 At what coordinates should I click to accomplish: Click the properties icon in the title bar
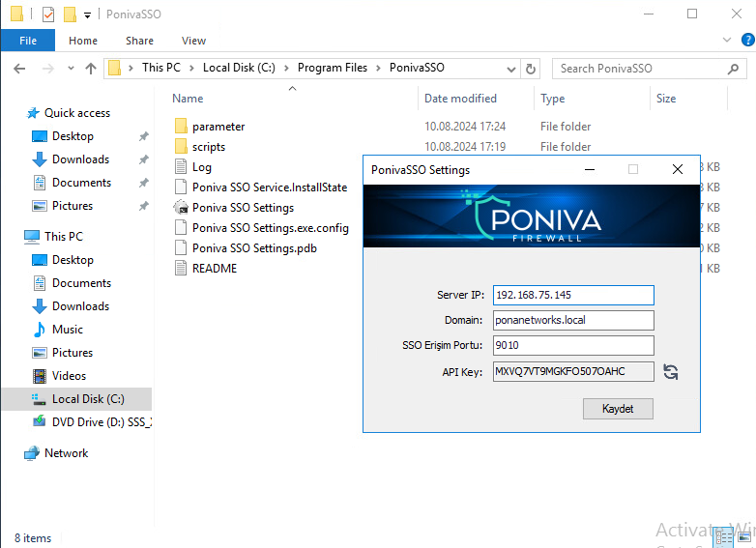tap(48, 14)
